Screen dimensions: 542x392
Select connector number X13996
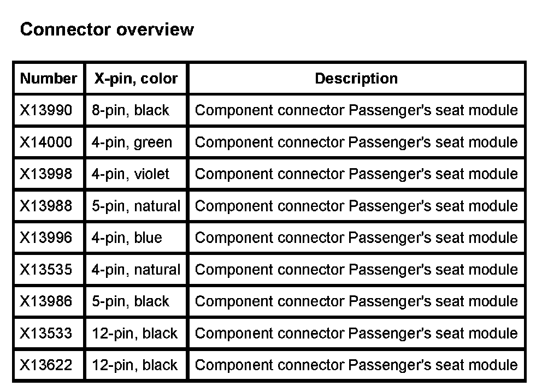coord(46,238)
